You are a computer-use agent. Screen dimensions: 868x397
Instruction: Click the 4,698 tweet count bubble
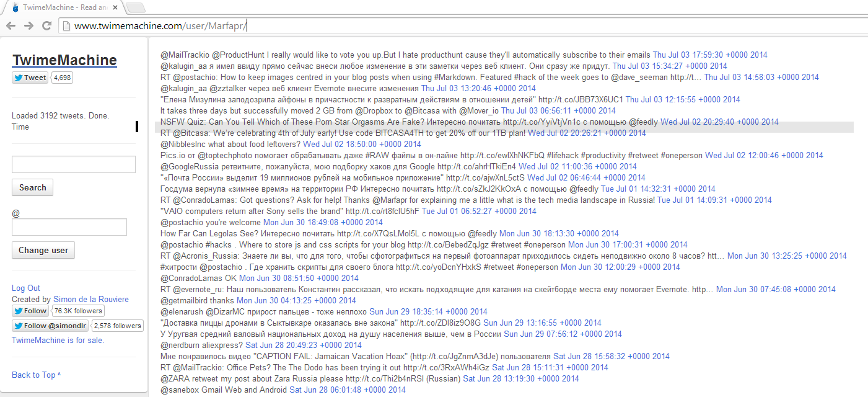[61, 78]
